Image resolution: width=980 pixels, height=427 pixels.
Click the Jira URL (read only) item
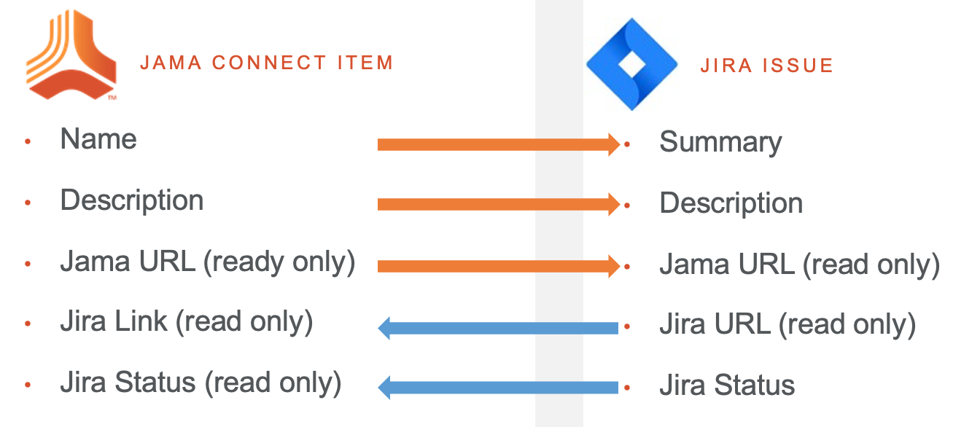click(x=787, y=325)
